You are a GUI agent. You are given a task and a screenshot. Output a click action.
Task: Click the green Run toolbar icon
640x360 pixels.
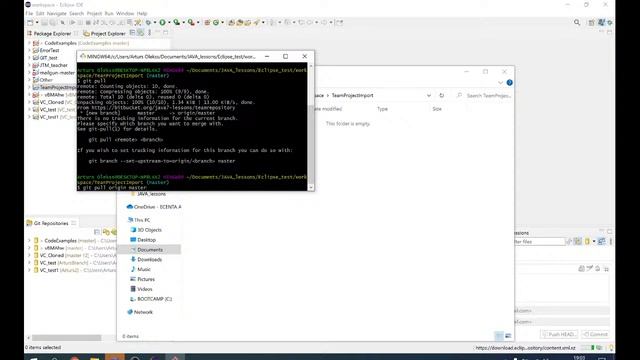162,22
